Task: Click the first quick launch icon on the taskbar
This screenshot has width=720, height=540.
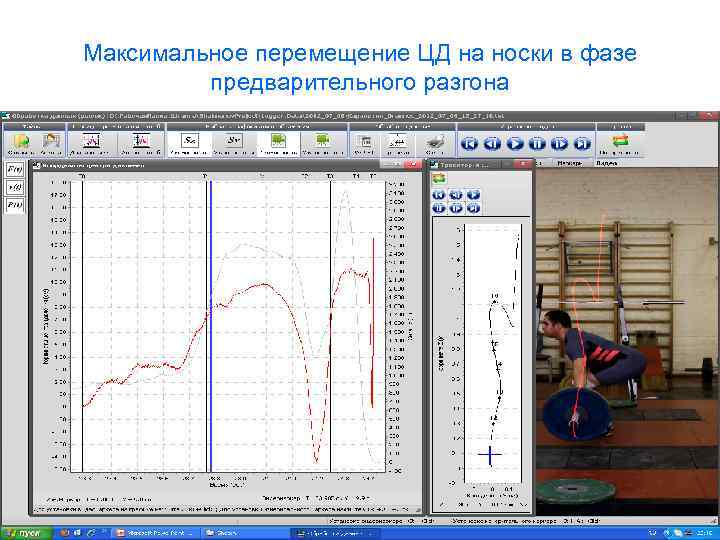Action: coord(65,533)
